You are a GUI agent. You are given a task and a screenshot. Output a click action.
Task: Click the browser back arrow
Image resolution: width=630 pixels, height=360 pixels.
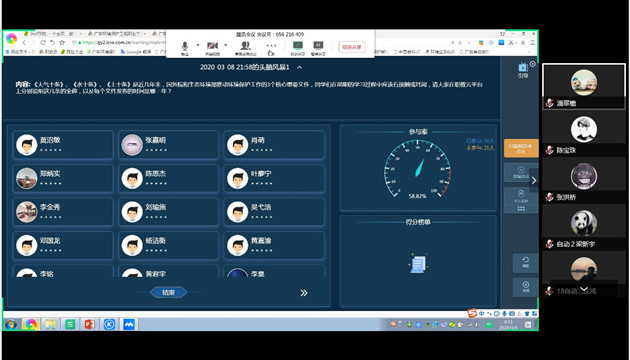coord(24,43)
